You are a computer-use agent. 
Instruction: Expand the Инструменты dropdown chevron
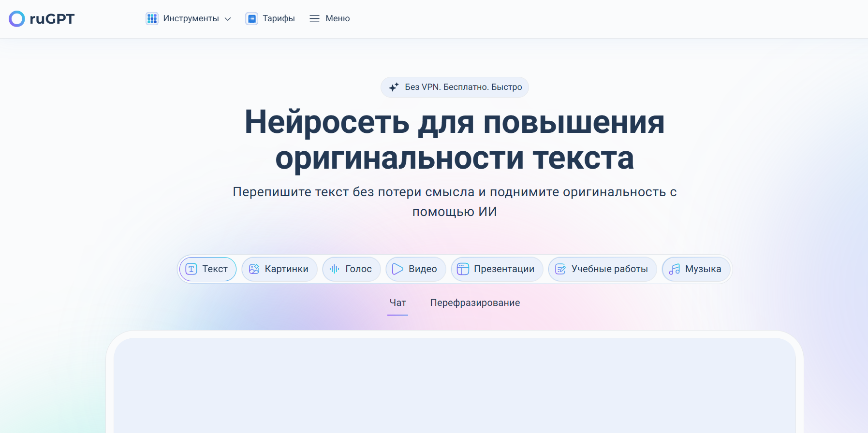[x=228, y=19]
